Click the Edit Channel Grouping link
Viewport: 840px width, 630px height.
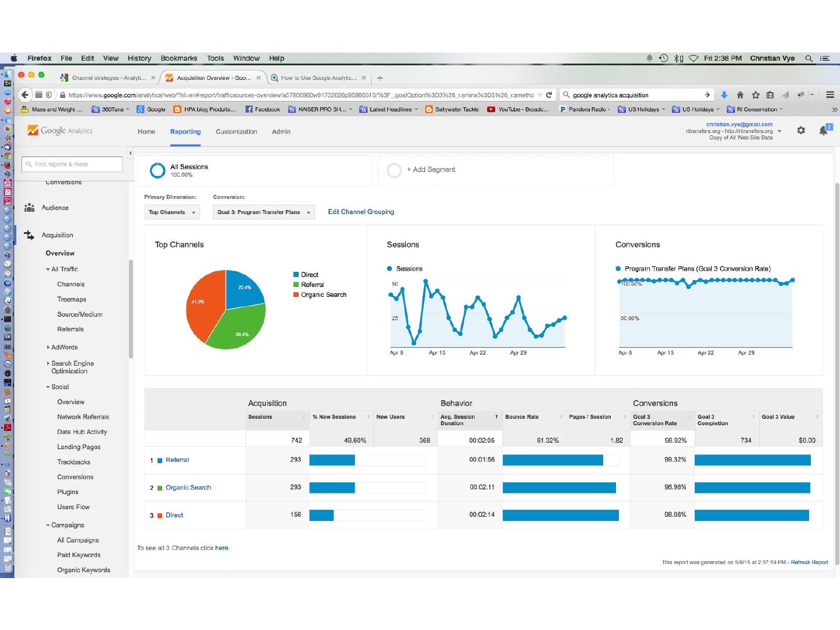coord(360,212)
